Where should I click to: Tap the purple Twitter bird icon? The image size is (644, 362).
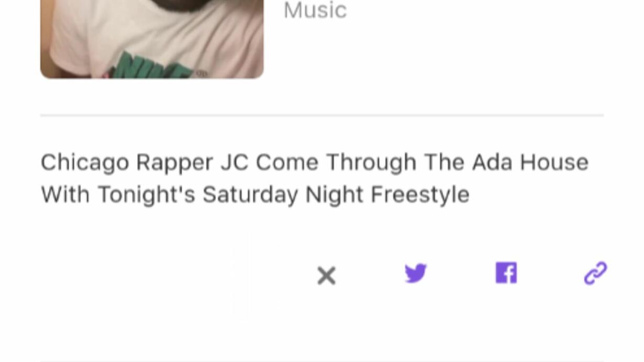point(416,273)
